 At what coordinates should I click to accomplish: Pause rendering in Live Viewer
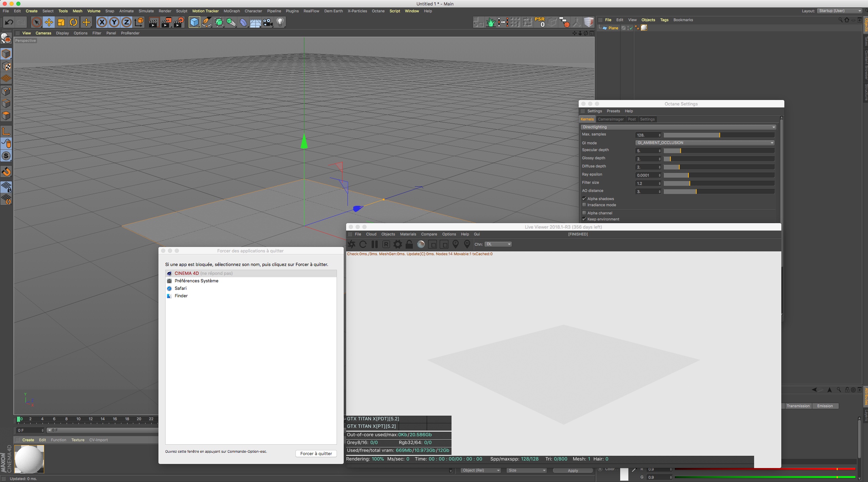375,244
